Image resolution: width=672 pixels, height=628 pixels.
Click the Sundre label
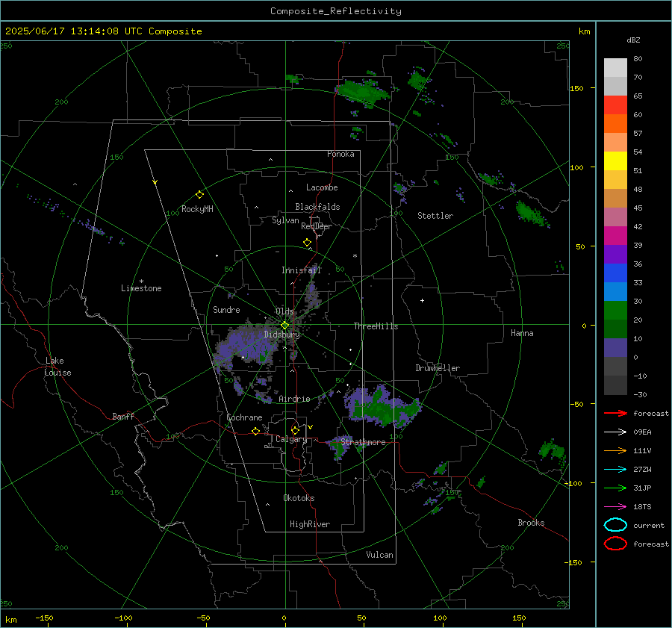pos(226,309)
